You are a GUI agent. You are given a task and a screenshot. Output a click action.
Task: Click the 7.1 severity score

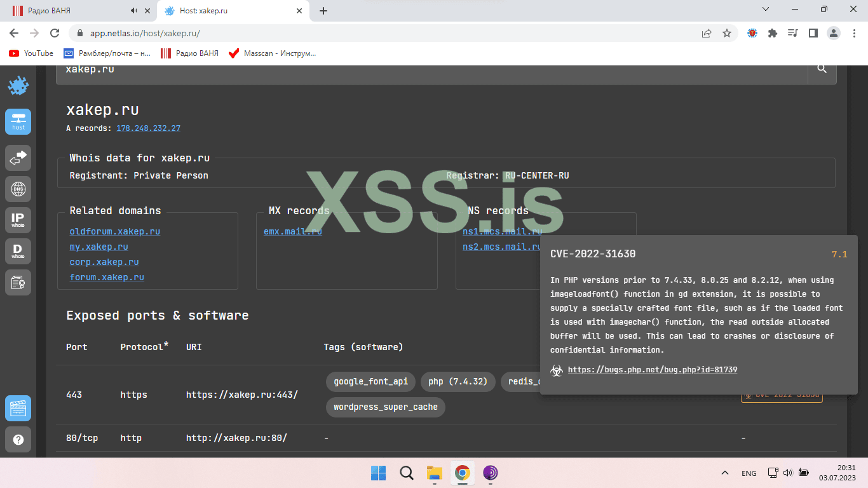839,254
